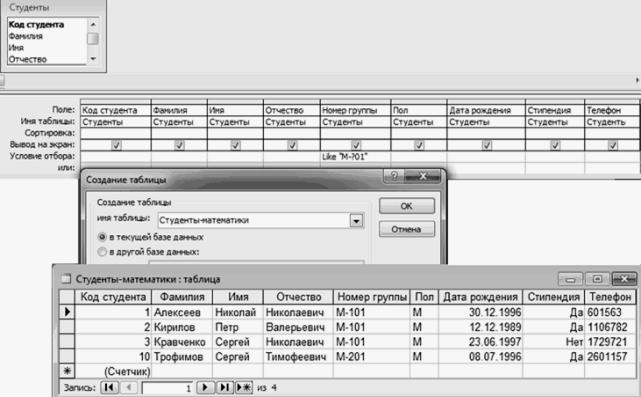Go to last record in navigation bar
Viewport: 641px width, 397px height.
click(x=224, y=387)
